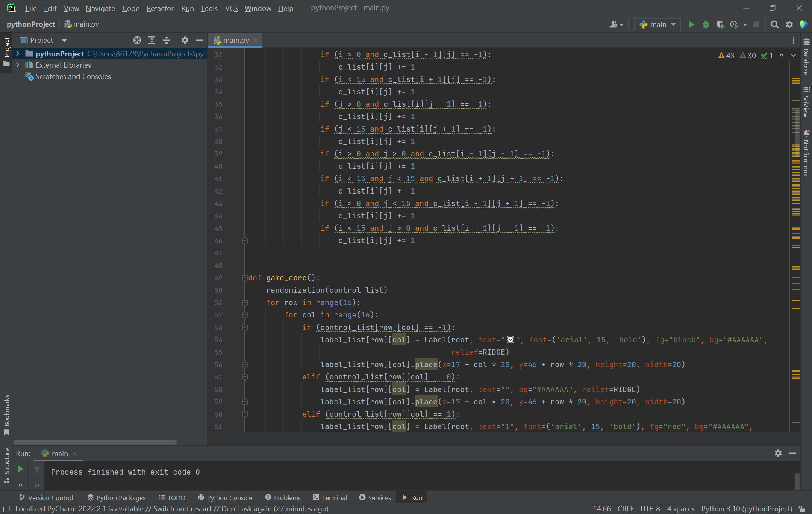Open Search Everywhere magnifier icon

point(774,24)
